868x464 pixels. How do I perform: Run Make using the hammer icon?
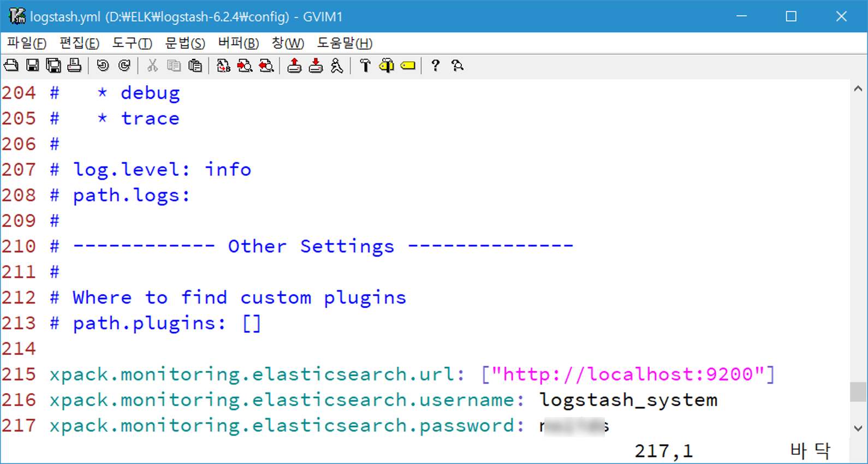(x=365, y=66)
